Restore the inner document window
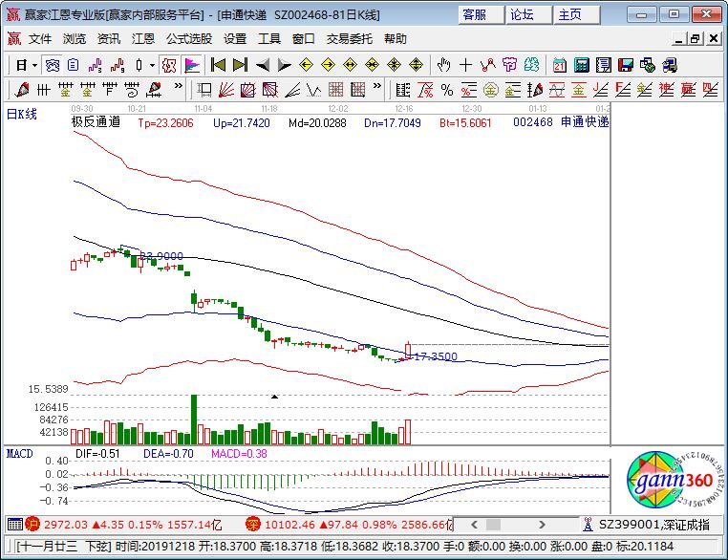Image resolution: width=728 pixels, height=560 pixels. pos(695,39)
